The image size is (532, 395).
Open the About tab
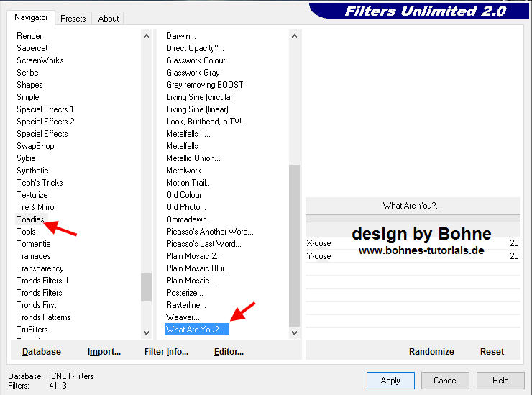[109, 19]
